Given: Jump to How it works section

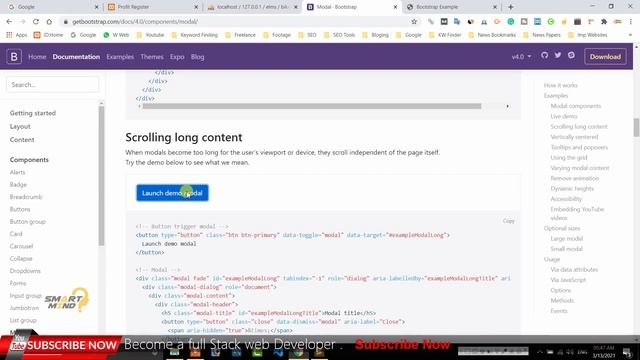Looking at the screenshot, I should [x=560, y=85].
